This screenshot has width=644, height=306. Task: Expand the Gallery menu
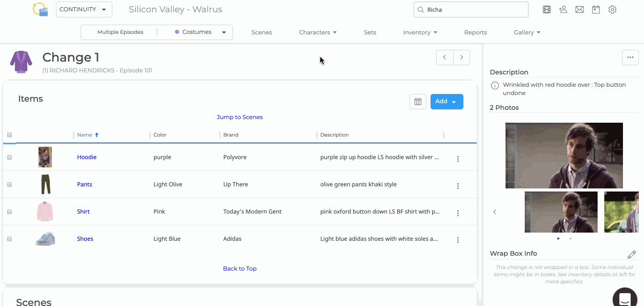tap(527, 32)
